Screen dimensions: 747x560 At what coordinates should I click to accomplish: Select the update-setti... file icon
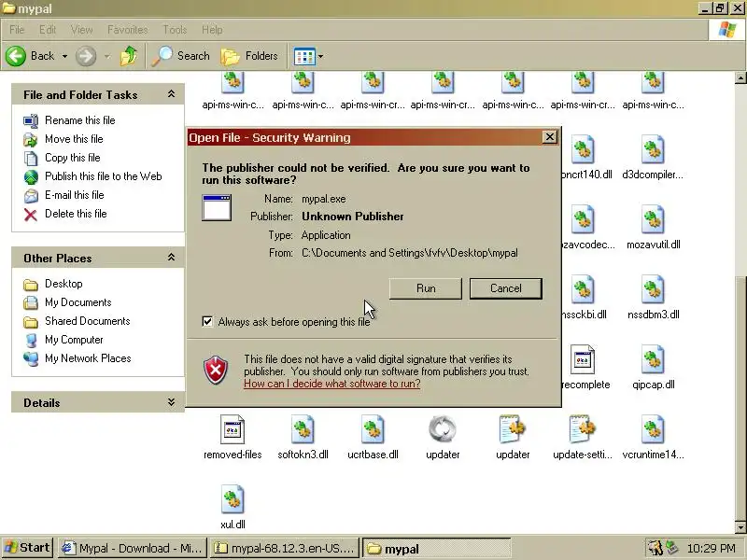tap(582, 430)
